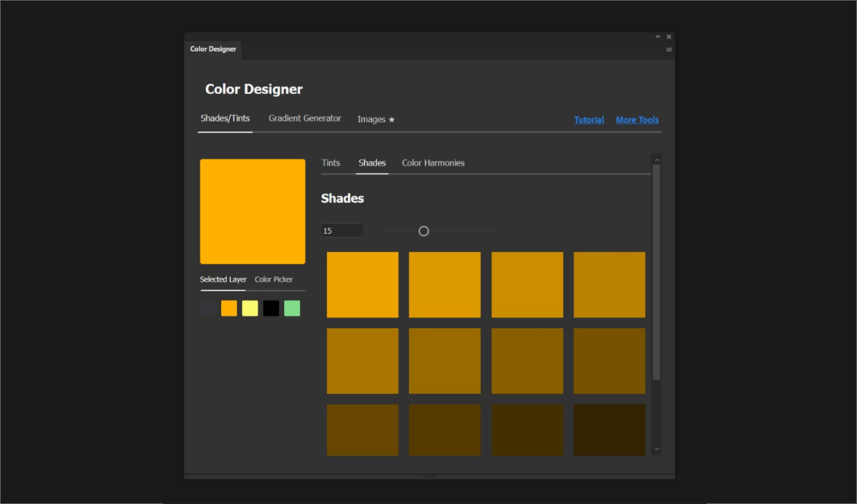The height and width of the screenshot is (504, 857).
Task: Select the second shade in the top row
Action: pos(445,285)
